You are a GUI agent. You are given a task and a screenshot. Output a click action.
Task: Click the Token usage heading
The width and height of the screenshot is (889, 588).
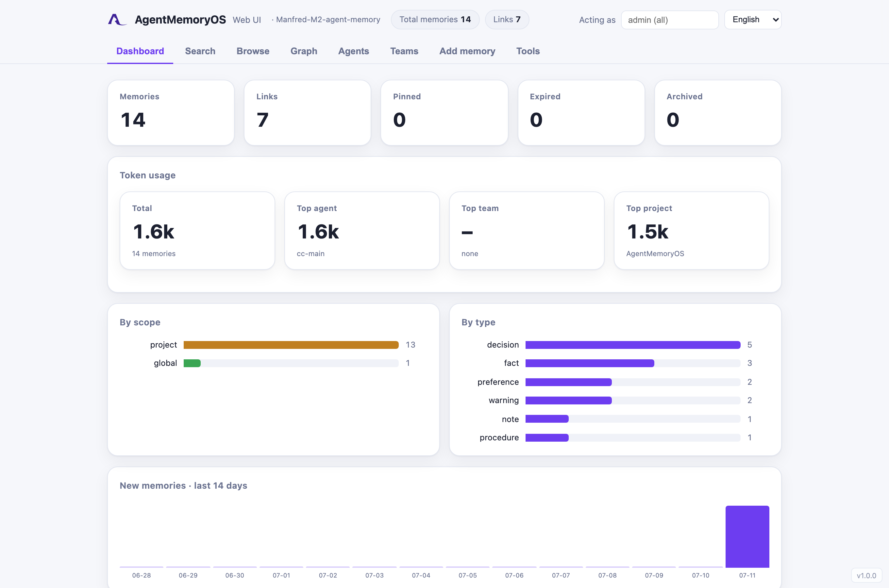(147, 175)
